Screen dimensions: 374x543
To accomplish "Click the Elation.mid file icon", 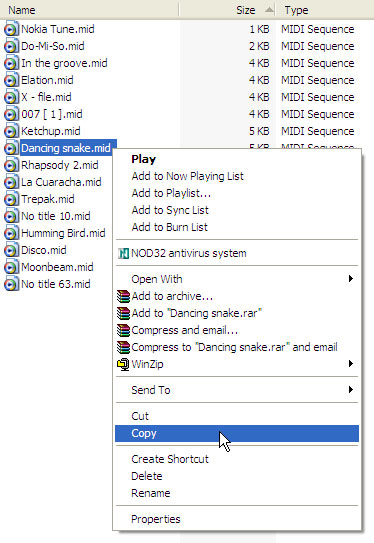I will point(11,80).
